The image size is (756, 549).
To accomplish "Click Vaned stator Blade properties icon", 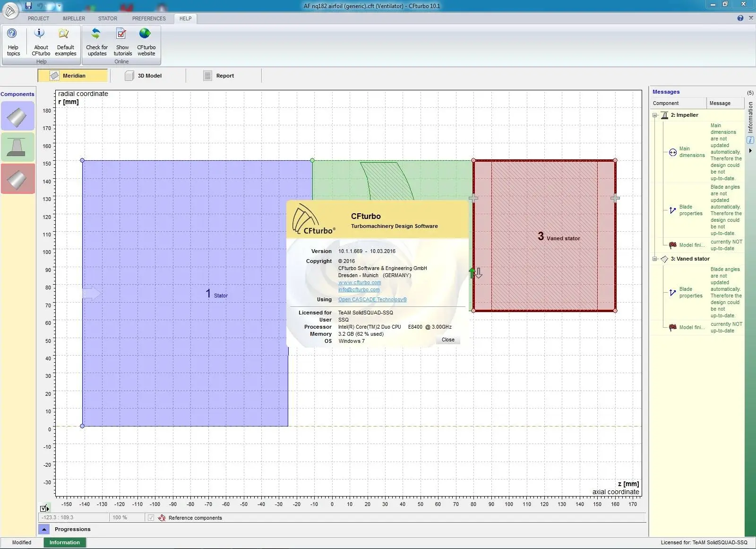I will pos(672,293).
